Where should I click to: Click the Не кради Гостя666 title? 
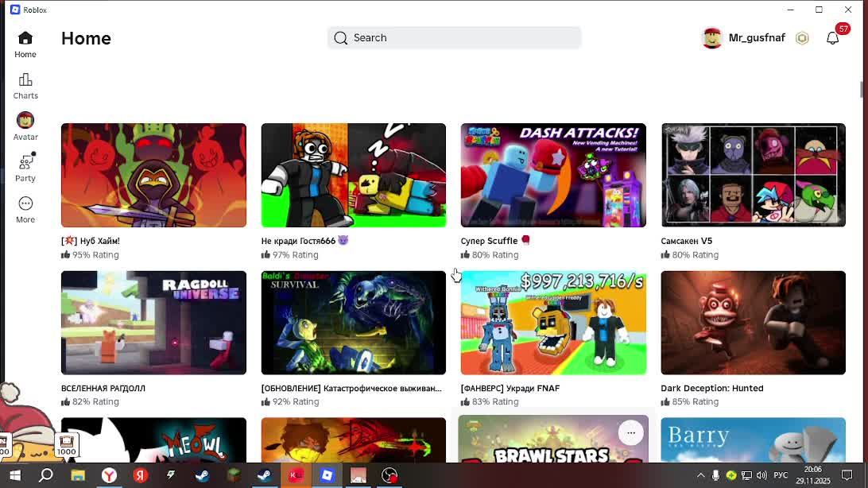[x=304, y=241]
